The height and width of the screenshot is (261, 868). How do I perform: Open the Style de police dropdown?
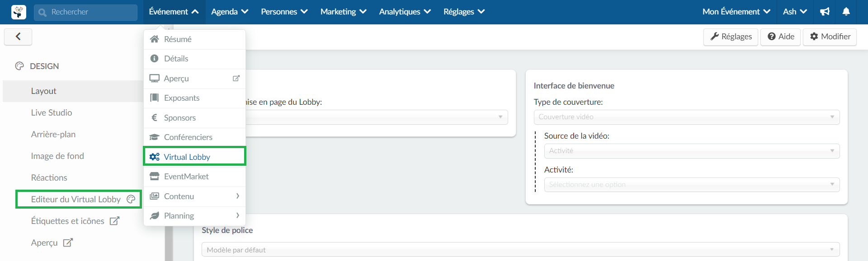tap(520, 250)
